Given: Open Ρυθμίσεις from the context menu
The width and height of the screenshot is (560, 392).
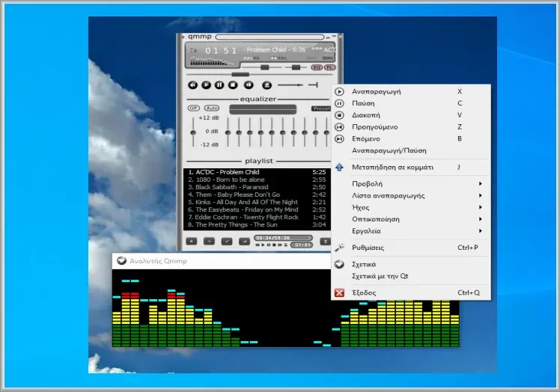Looking at the screenshot, I should coord(411,248).
